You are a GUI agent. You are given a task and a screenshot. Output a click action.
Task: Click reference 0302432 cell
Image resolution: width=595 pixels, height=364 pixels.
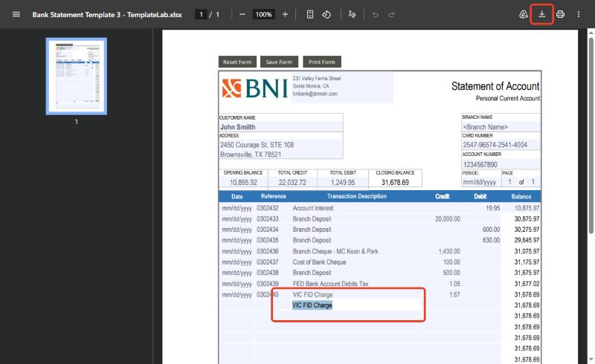268,208
